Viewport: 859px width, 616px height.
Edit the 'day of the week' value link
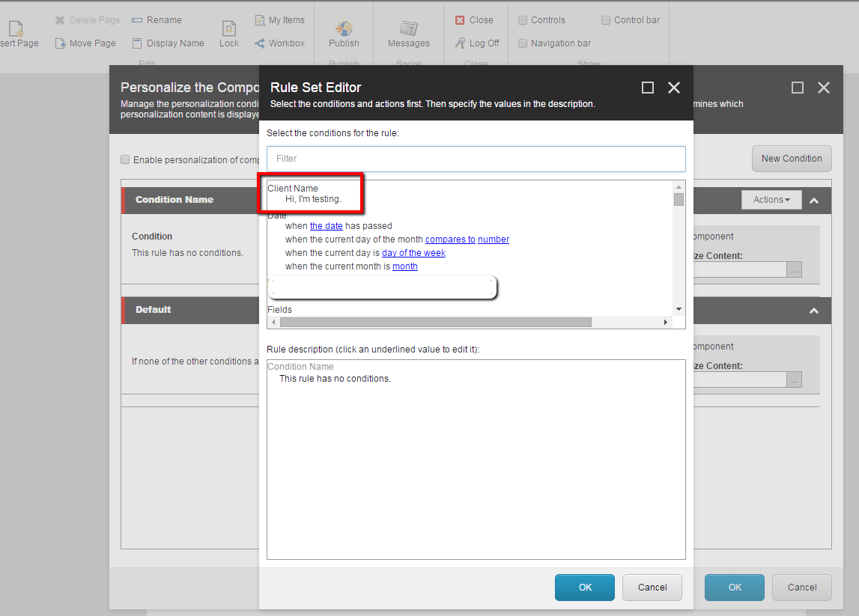[x=413, y=252]
